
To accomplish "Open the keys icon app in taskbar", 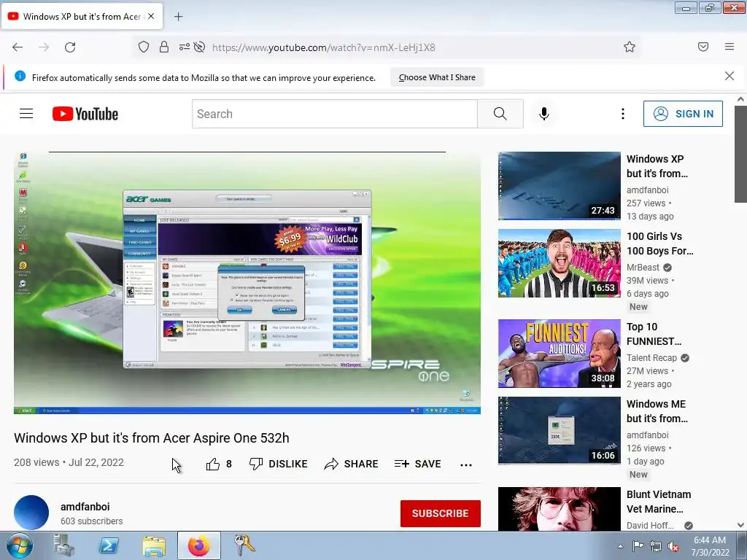I will tap(244, 545).
